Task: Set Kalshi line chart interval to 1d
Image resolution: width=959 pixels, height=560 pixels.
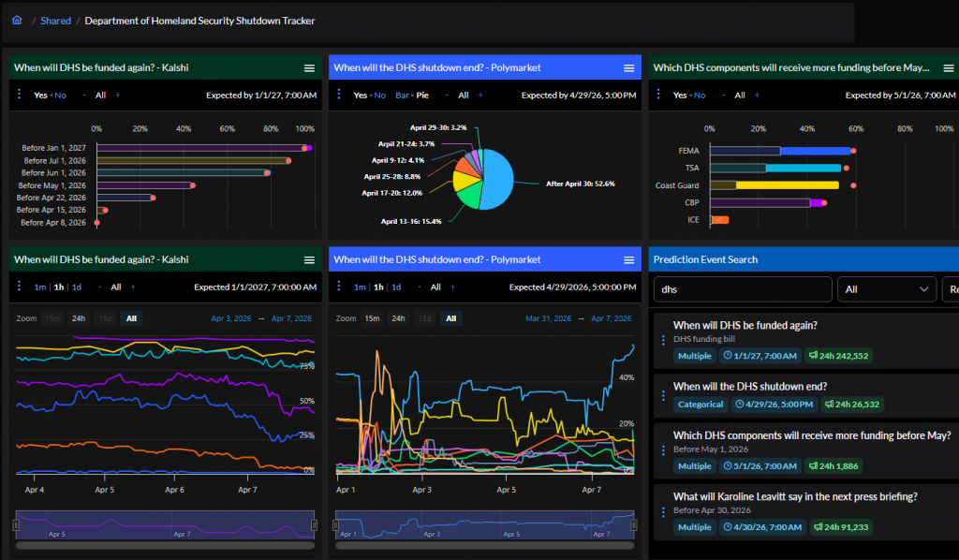Action: click(x=77, y=287)
